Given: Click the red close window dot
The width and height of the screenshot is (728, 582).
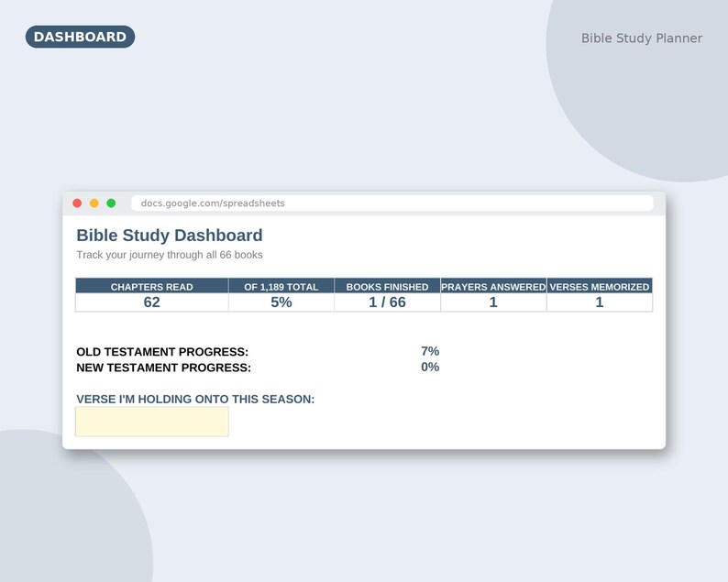Looking at the screenshot, I should point(77,203).
